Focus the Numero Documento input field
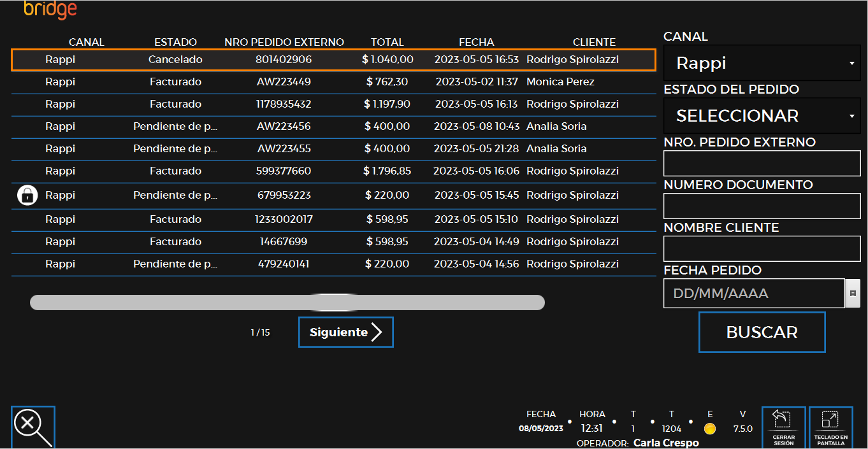868x449 pixels. tap(762, 206)
